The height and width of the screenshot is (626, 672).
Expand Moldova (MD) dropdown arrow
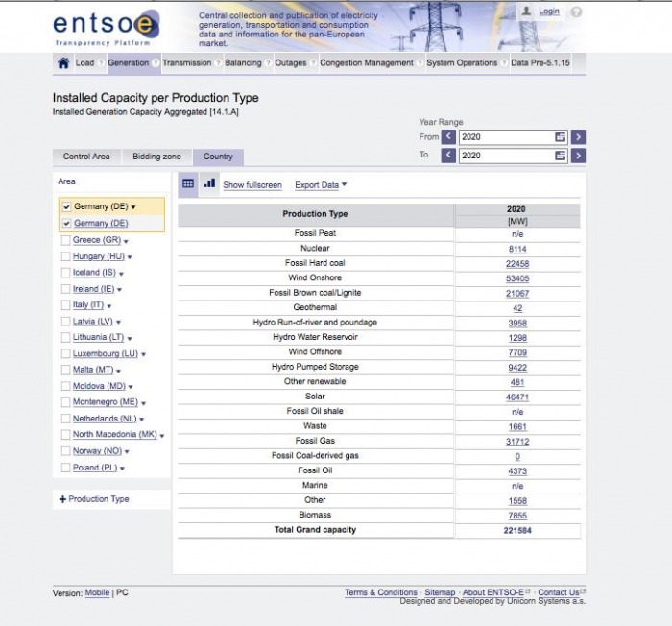pyautogui.click(x=131, y=387)
